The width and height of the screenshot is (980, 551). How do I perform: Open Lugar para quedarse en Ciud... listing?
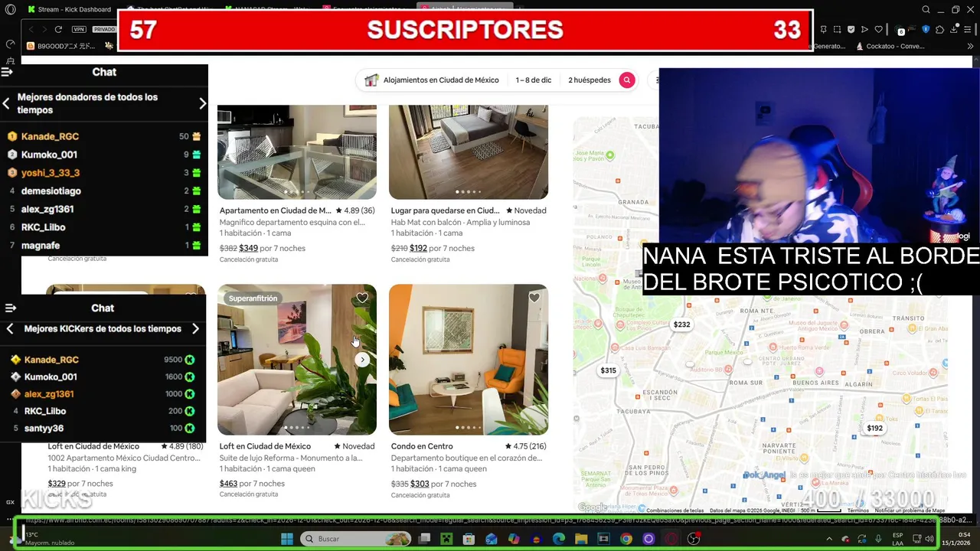(446, 210)
